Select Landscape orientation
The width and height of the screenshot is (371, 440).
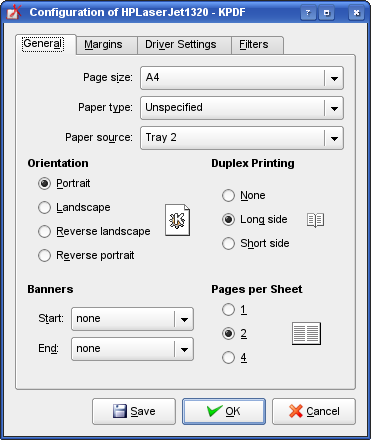74,207
